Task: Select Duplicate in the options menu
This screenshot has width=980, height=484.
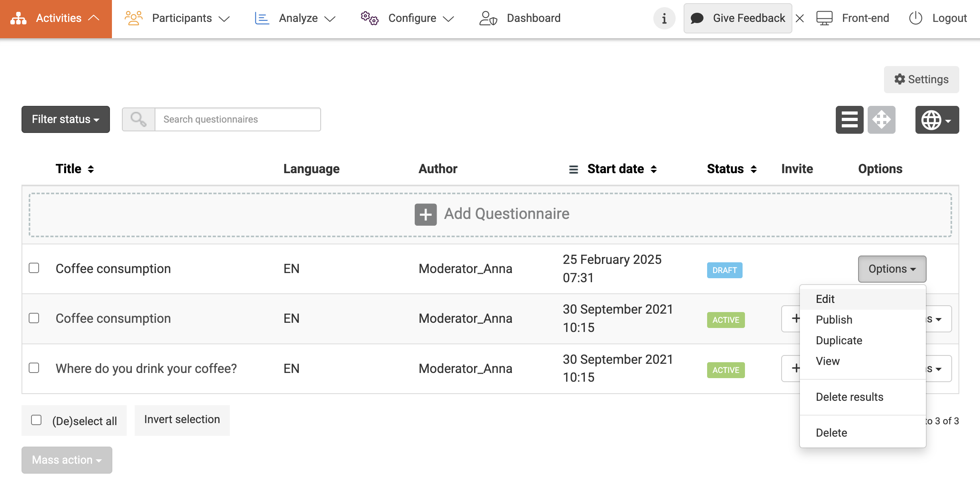Action: (839, 340)
